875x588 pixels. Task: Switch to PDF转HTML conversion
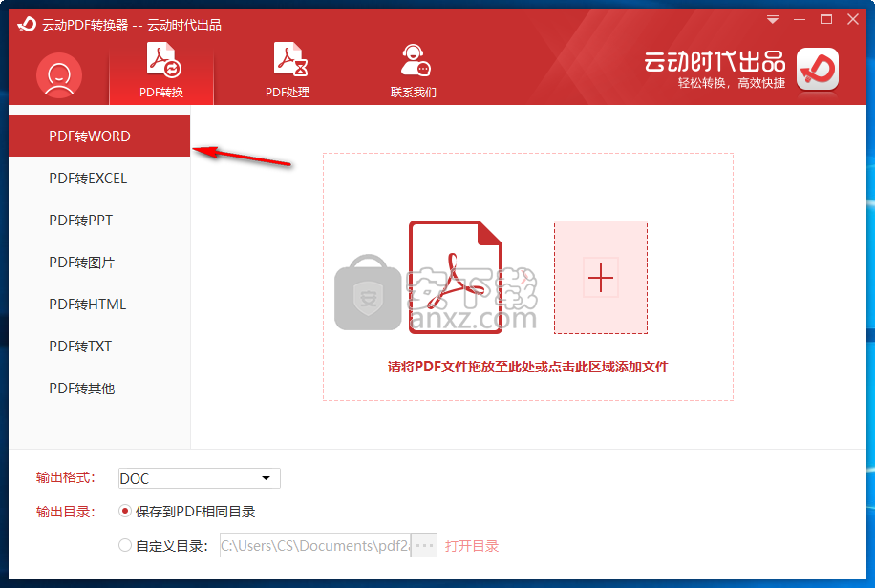[88, 304]
